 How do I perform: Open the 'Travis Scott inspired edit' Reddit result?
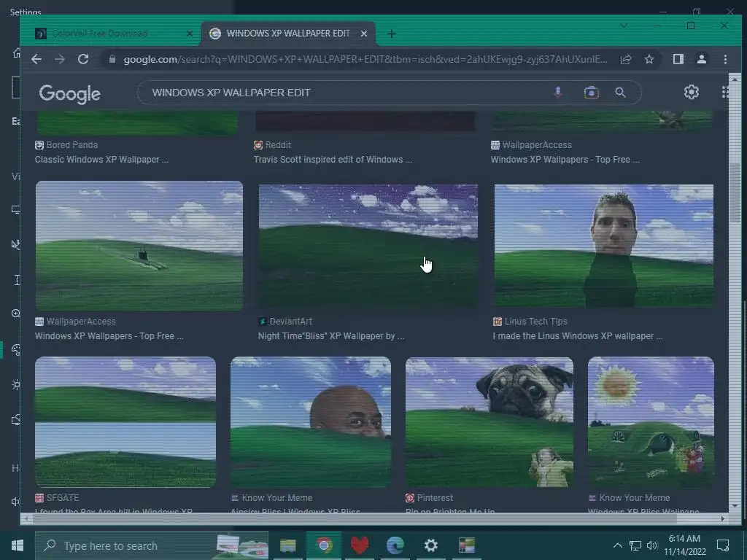click(x=333, y=160)
